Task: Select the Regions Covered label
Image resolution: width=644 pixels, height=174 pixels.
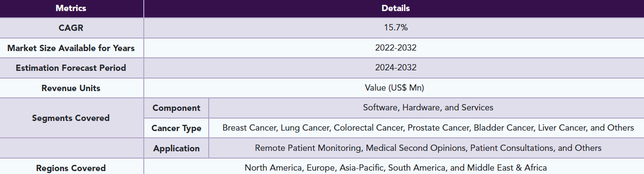Action: pos(71,167)
